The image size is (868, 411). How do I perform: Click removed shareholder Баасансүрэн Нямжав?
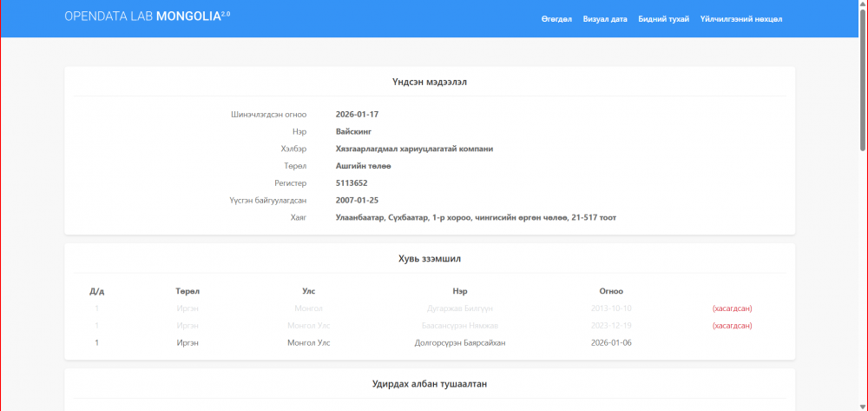[x=460, y=325]
